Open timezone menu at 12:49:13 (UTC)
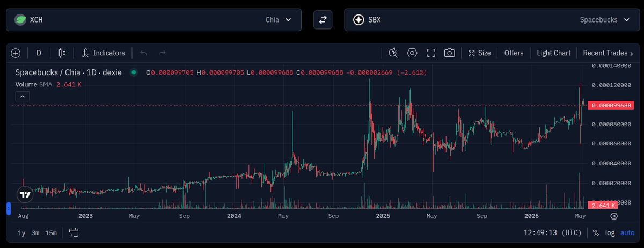 pyautogui.click(x=552, y=232)
